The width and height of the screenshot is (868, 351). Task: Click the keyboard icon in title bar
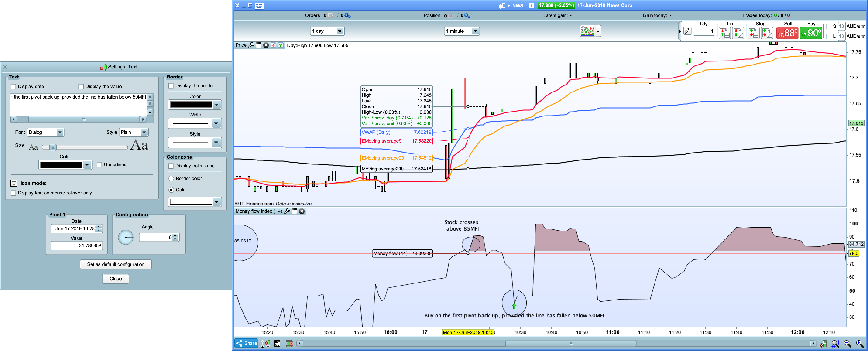(259, 6)
